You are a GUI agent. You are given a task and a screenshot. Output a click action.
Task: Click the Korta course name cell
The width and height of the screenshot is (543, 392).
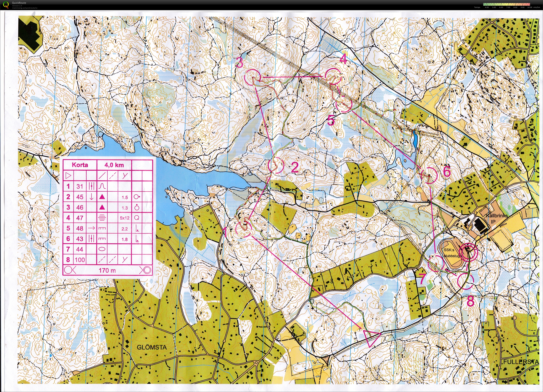coord(80,165)
